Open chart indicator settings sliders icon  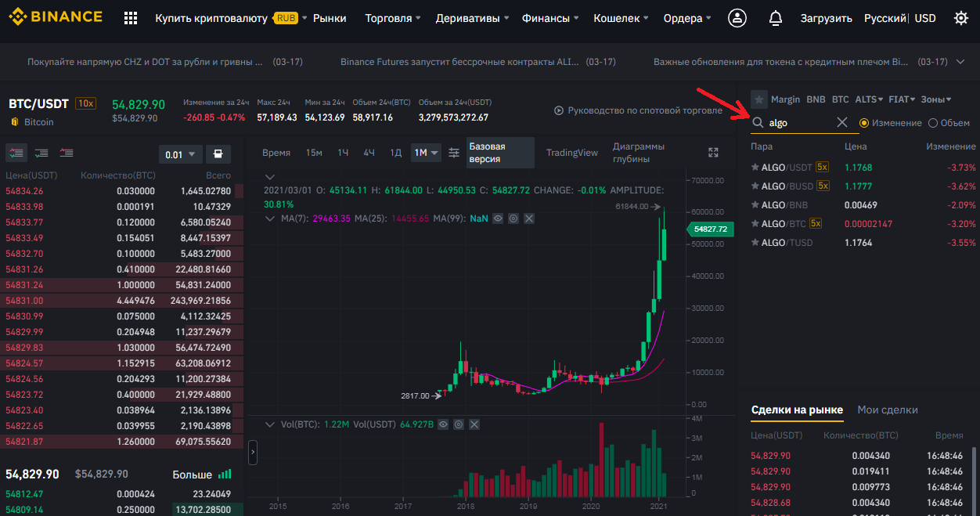(x=454, y=153)
